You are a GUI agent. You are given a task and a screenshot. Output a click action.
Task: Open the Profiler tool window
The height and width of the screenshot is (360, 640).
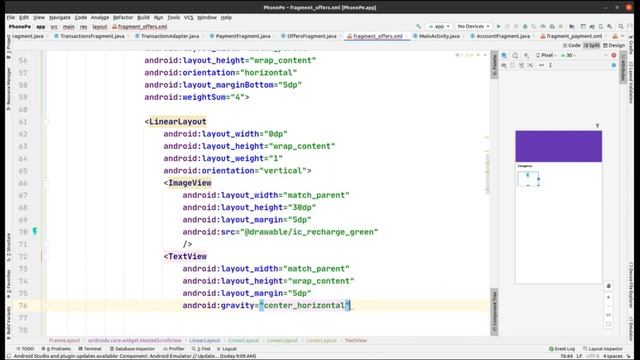pos(174,349)
